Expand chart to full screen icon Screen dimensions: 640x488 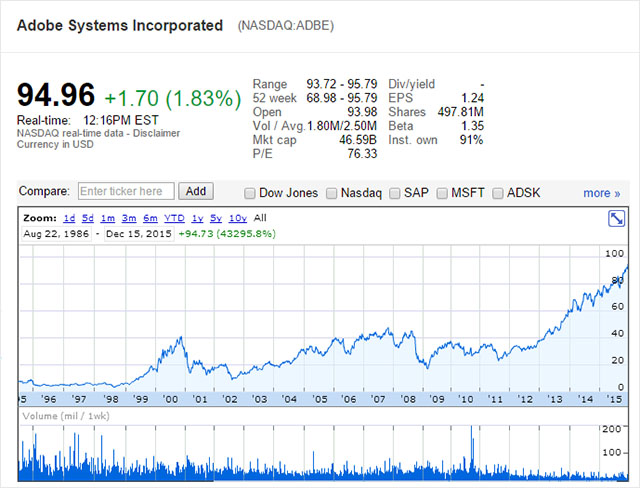point(616,219)
